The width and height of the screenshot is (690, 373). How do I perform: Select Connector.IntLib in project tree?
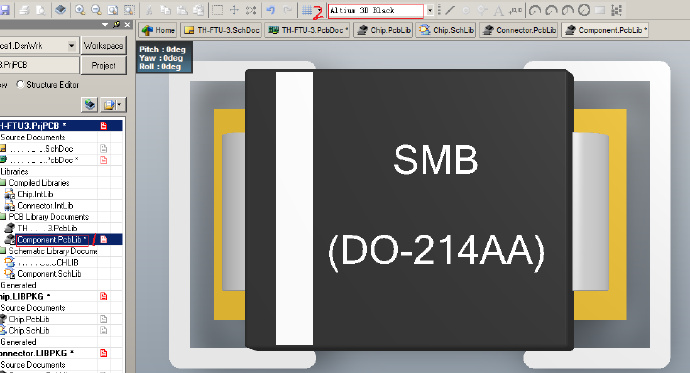coord(45,205)
